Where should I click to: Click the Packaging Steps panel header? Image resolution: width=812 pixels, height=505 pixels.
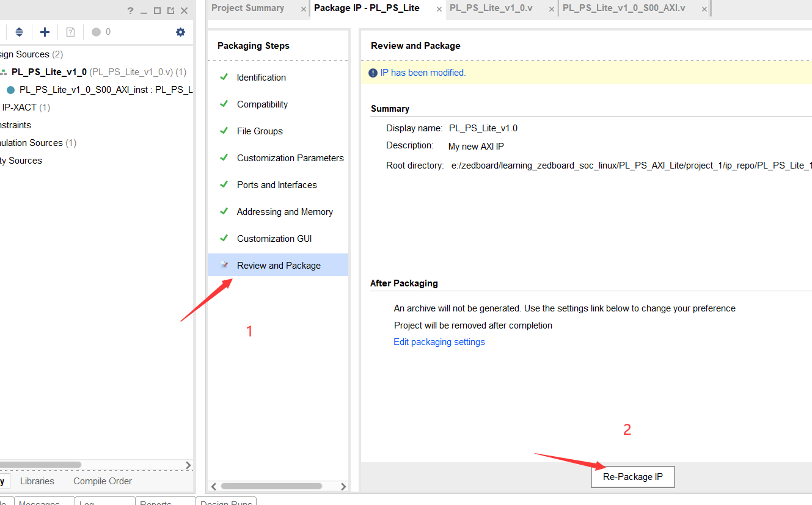pos(254,46)
